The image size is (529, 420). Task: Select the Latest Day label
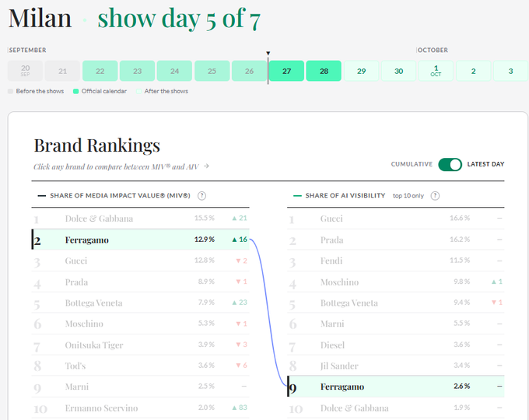tap(485, 164)
